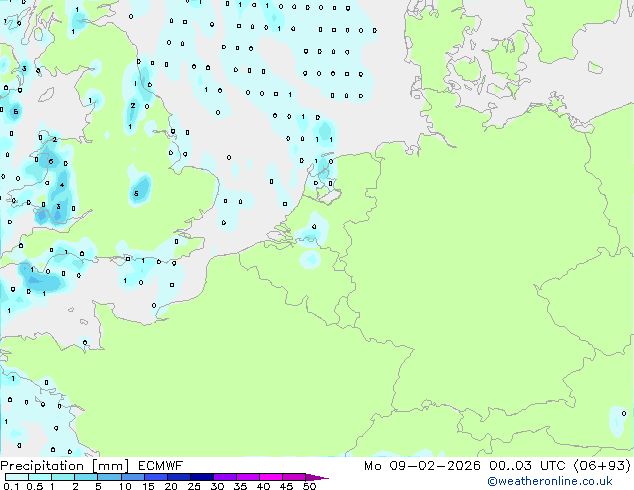Choose the 20–25 mm legend swatch
Screen dimensions: 634x490
(178, 477)
